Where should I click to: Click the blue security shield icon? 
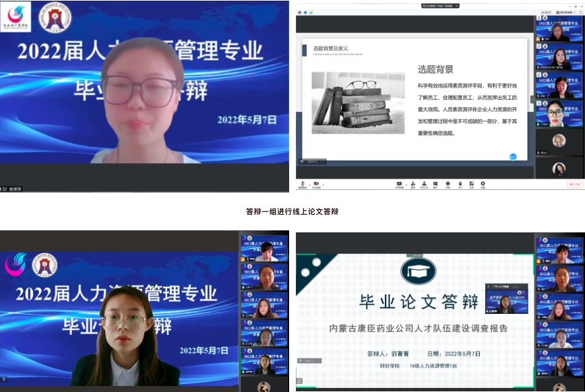(305, 12)
